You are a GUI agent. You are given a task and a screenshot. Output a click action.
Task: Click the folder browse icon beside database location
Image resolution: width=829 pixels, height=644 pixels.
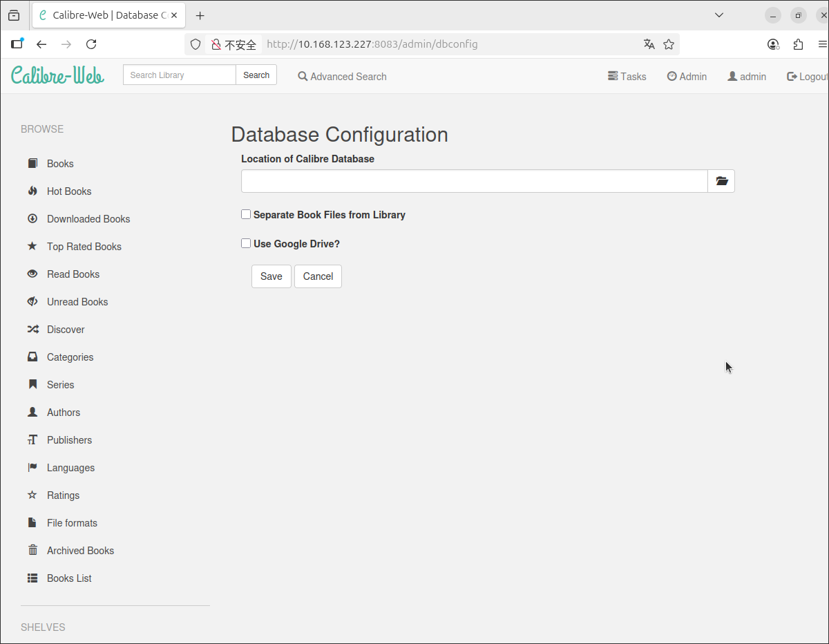click(x=721, y=181)
